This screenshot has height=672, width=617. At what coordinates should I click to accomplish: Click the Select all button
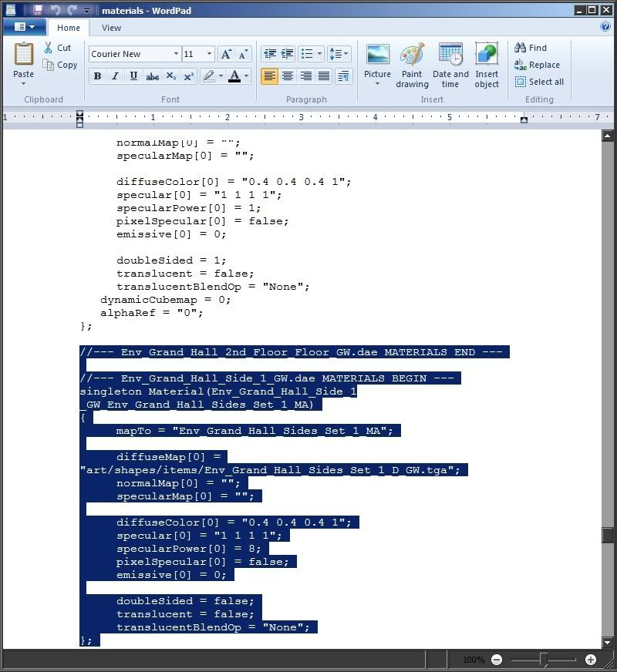[x=538, y=82]
